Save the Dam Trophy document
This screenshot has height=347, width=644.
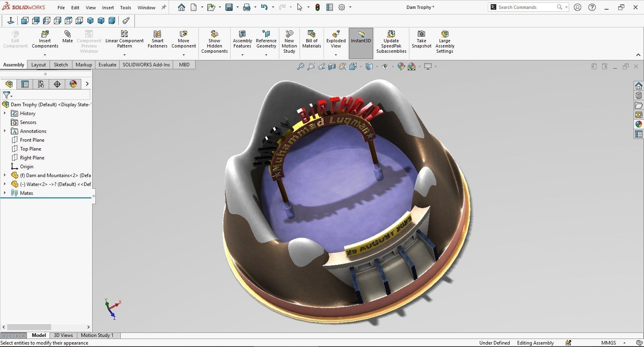pyautogui.click(x=229, y=7)
